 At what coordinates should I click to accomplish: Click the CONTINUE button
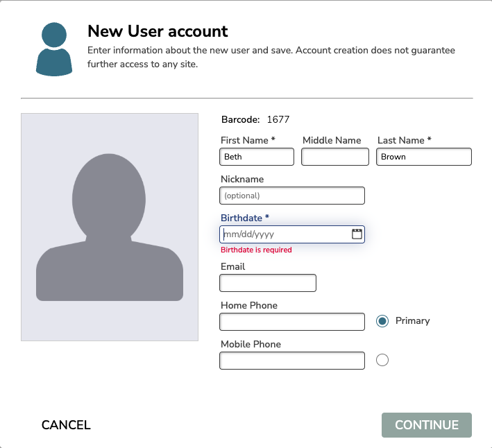click(426, 425)
